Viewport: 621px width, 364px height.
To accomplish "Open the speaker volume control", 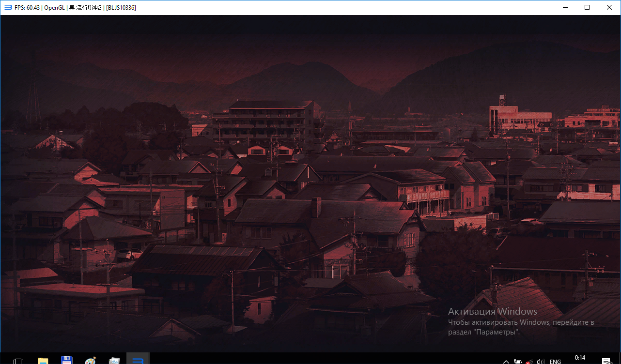I will tap(541, 361).
